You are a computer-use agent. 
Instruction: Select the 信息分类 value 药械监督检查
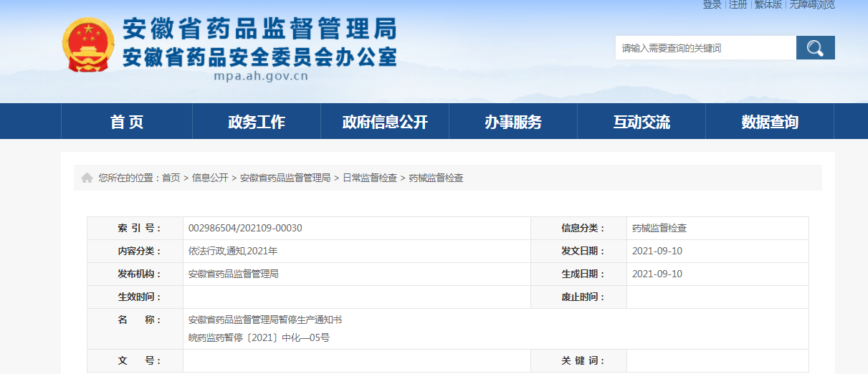(659, 229)
